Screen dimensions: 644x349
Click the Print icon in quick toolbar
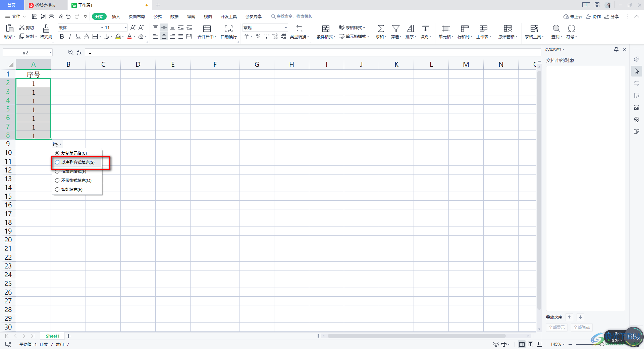coord(51,16)
